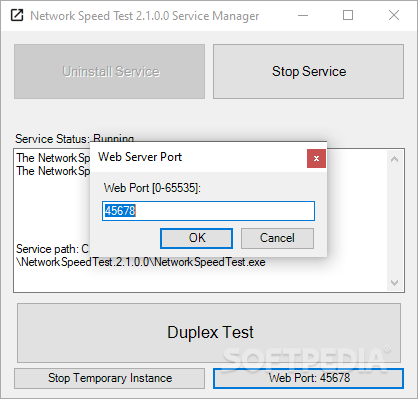Click the Stop Service button
The width and height of the screenshot is (418, 399).
click(308, 71)
